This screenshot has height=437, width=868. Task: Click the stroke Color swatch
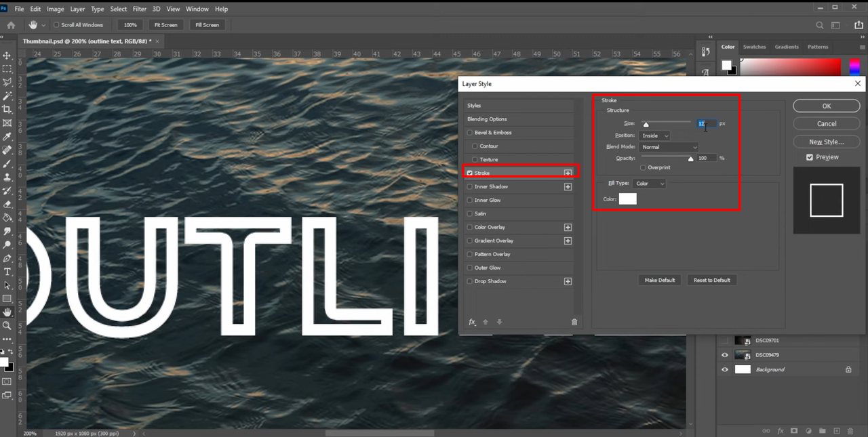(x=628, y=199)
